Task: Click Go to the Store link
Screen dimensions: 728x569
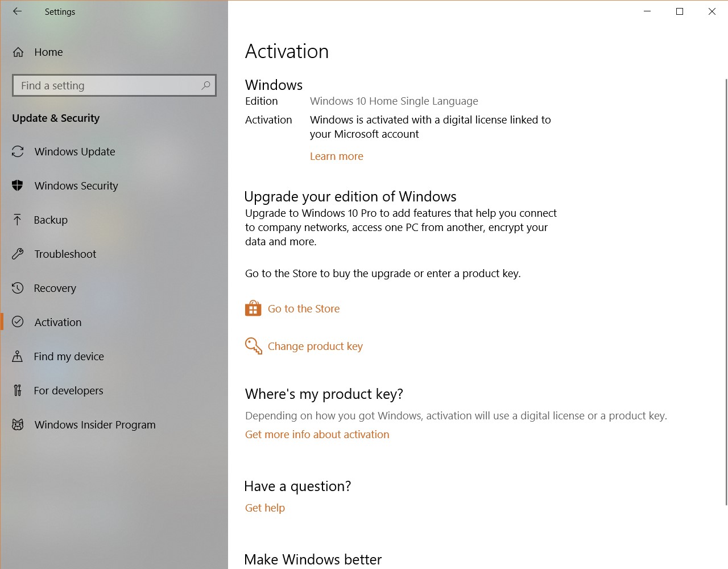Action: (304, 308)
